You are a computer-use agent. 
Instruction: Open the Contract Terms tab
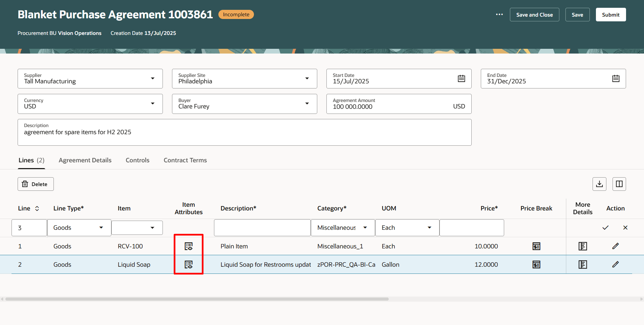[185, 160]
